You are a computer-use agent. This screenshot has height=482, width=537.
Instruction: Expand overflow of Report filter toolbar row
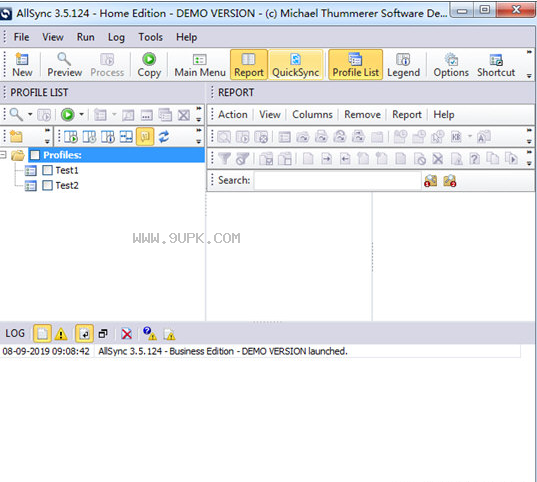tap(529, 158)
